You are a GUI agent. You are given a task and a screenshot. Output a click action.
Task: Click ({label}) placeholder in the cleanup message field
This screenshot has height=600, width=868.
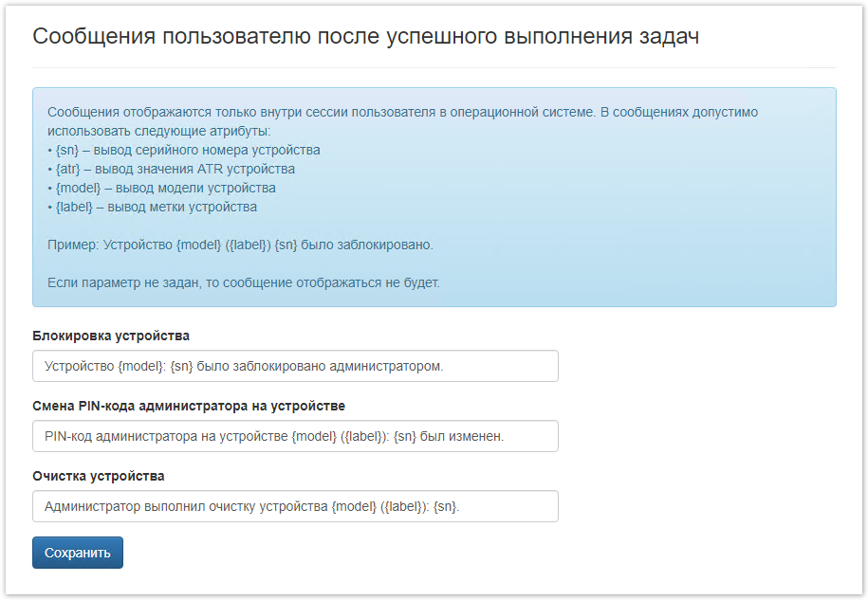tap(403, 506)
